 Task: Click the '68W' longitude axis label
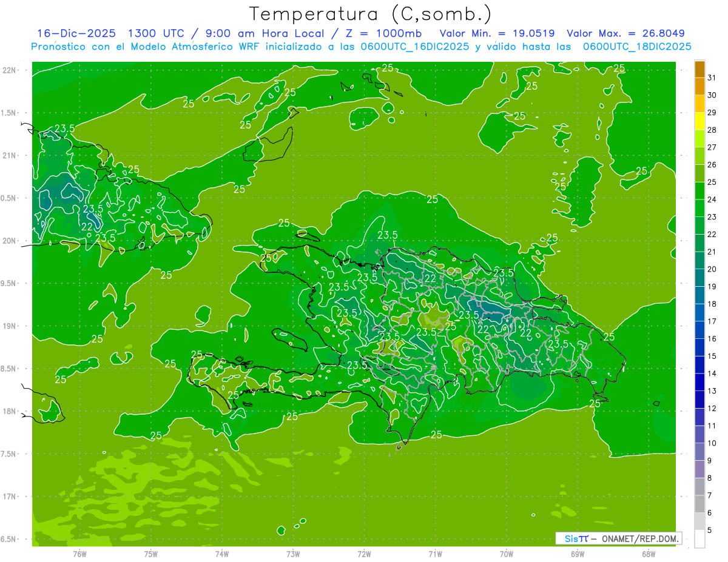pos(649,554)
